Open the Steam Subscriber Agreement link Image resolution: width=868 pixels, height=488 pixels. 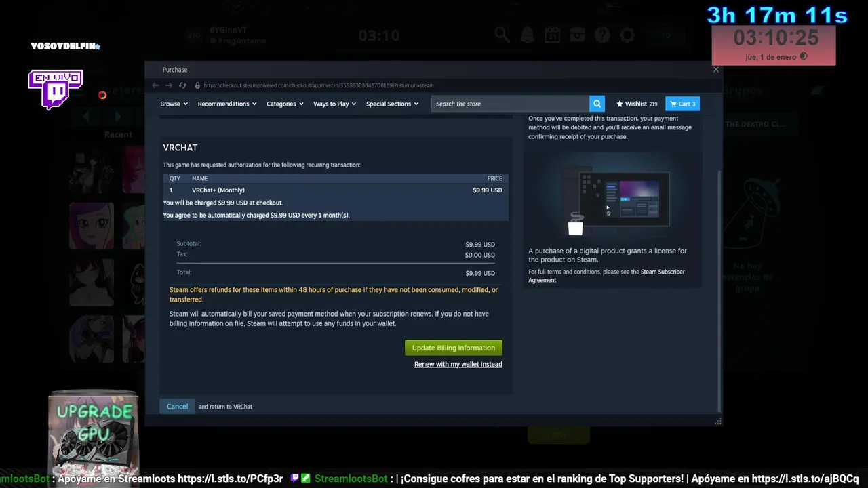pos(606,276)
